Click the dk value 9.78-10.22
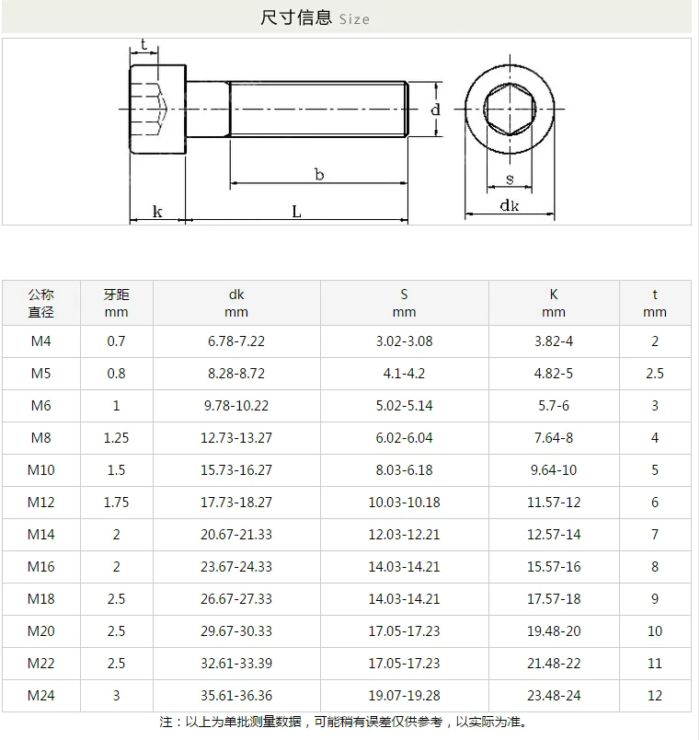This screenshot has width=700, height=740. (236, 405)
